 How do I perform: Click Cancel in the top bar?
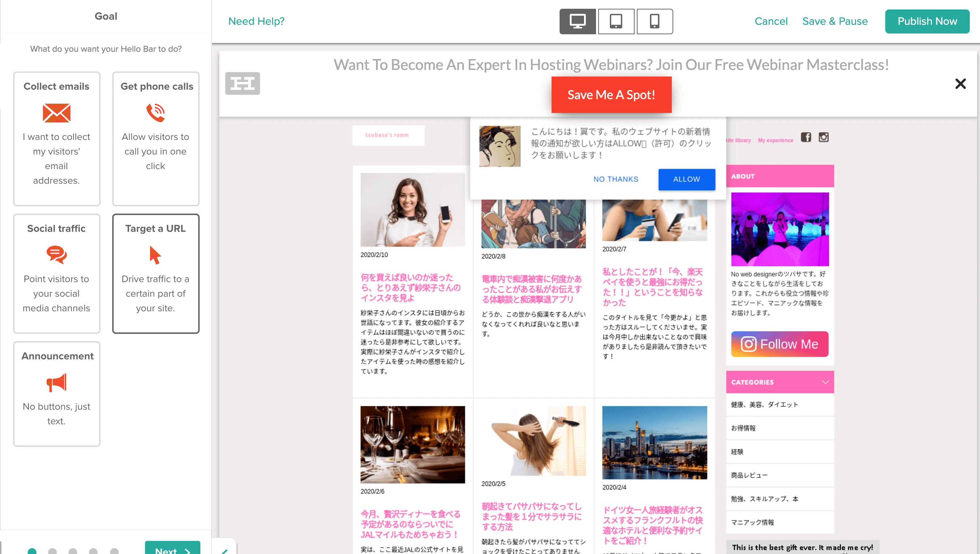[x=771, y=21]
